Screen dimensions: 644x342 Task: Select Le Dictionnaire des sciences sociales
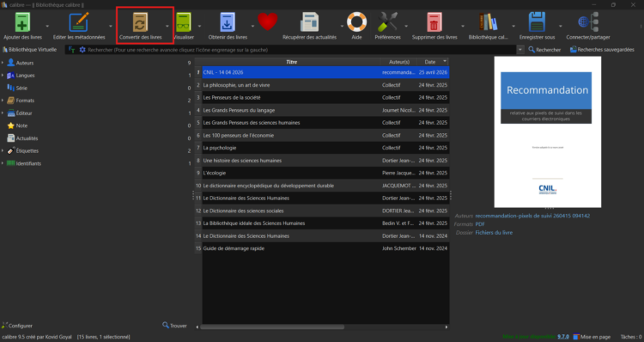coord(325,211)
